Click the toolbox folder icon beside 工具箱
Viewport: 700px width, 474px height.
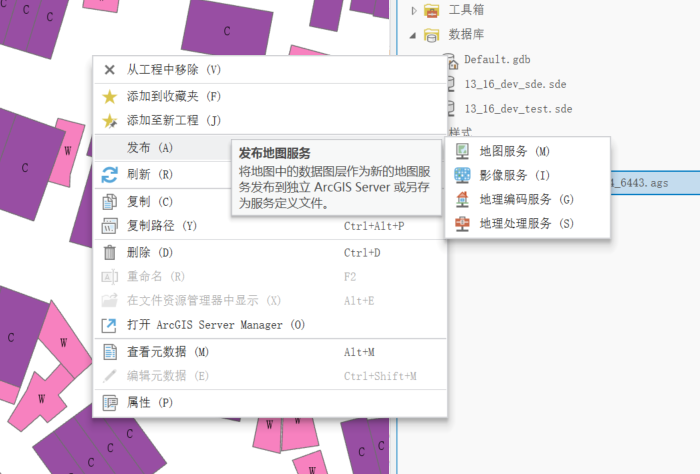(x=431, y=10)
